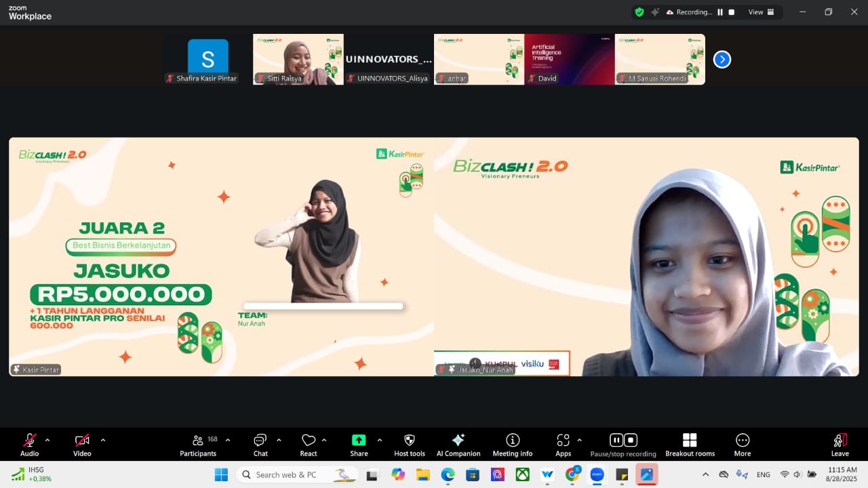
Task: Stop recording in the bottom toolbar
Action: (631, 440)
